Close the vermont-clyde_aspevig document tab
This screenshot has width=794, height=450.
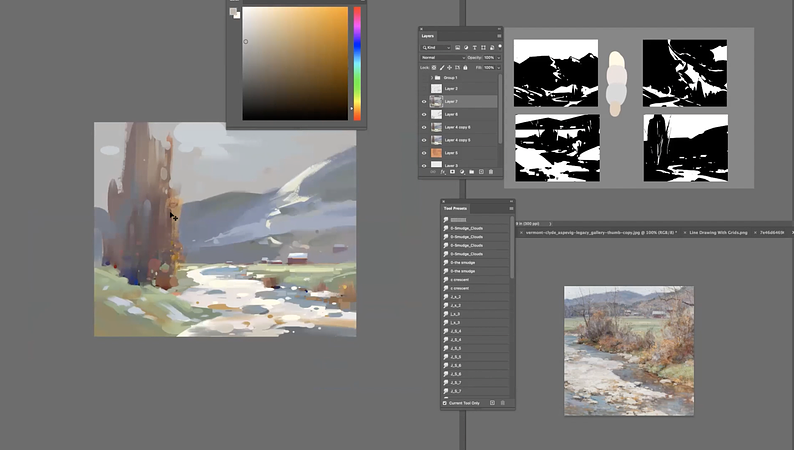(x=521, y=233)
